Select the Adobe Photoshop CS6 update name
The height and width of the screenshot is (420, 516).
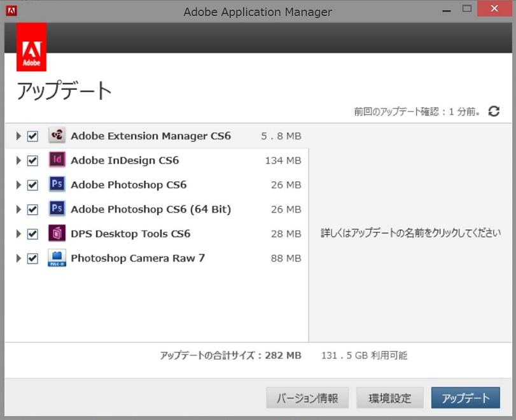(x=129, y=185)
